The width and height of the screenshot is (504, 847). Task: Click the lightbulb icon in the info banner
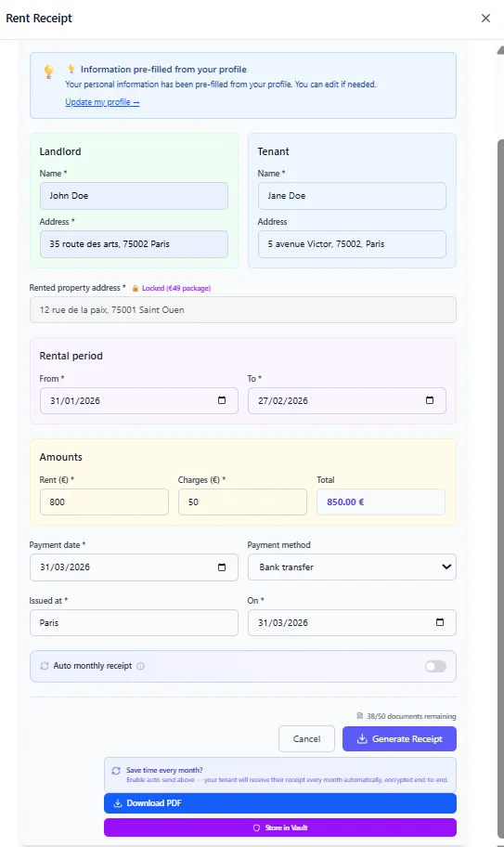coord(48,72)
